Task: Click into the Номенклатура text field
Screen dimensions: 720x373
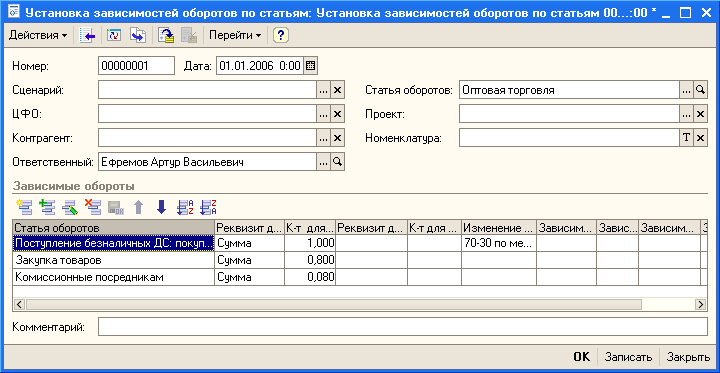Action: pos(569,138)
